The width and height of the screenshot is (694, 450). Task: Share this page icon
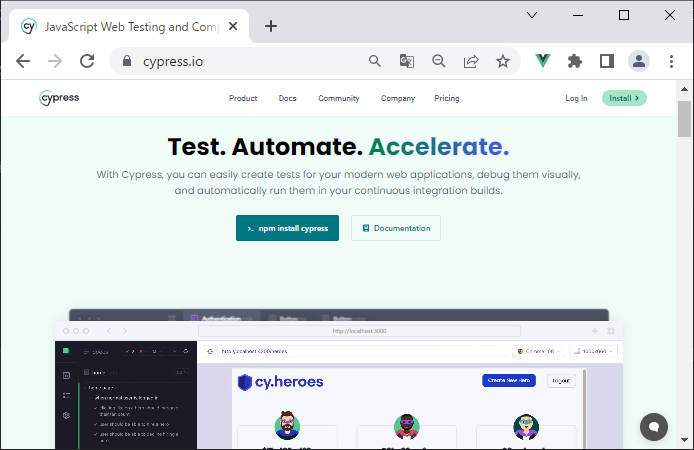pos(471,61)
